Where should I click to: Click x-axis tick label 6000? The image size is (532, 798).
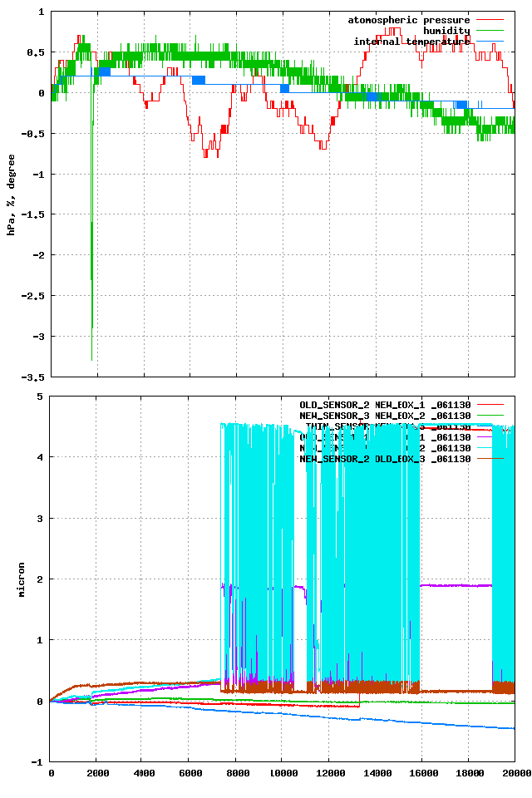(x=190, y=774)
